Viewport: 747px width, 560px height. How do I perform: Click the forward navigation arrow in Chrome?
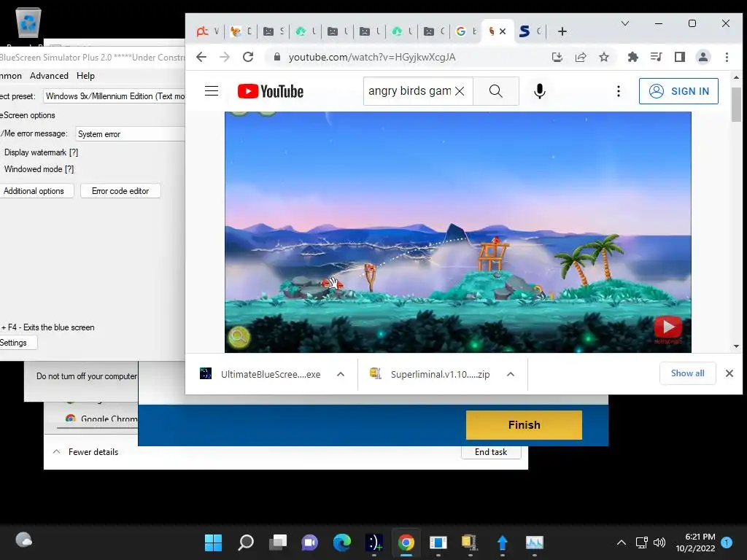point(225,57)
